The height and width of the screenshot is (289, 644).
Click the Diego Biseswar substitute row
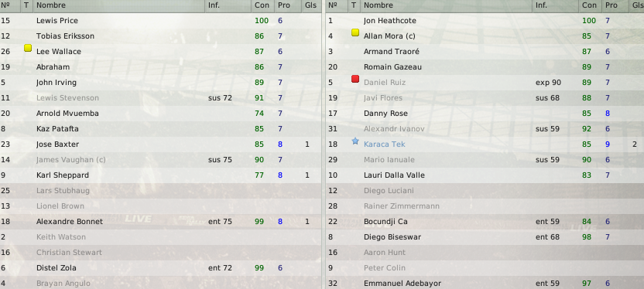point(485,237)
